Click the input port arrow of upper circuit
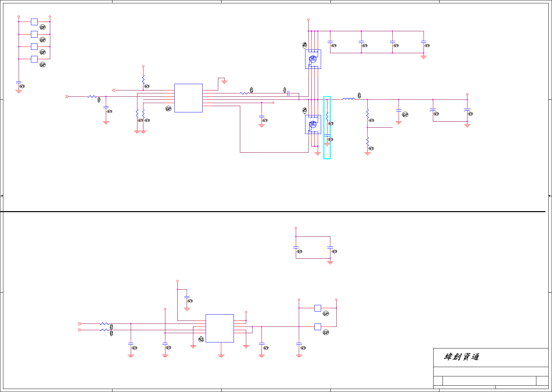The image size is (552, 392). [67, 96]
